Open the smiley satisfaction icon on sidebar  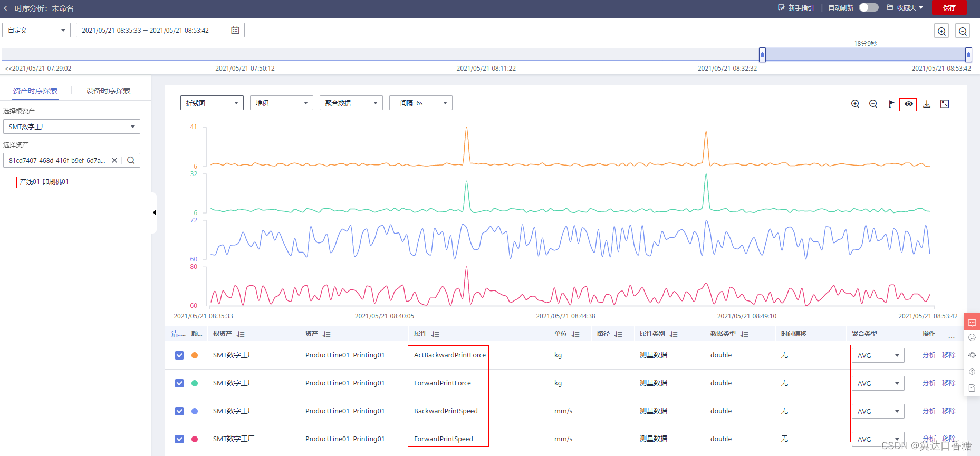(x=972, y=338)
